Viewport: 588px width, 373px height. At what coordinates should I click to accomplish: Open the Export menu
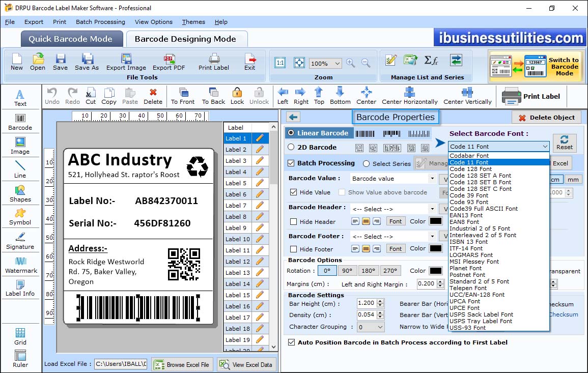34,22
